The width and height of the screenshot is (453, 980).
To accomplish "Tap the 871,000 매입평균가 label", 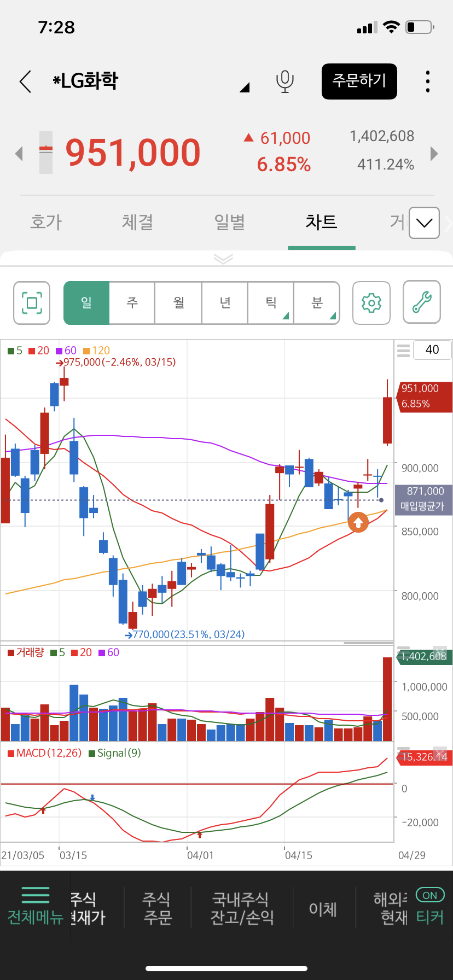I will pyautogui.click(x=425, y=499).
